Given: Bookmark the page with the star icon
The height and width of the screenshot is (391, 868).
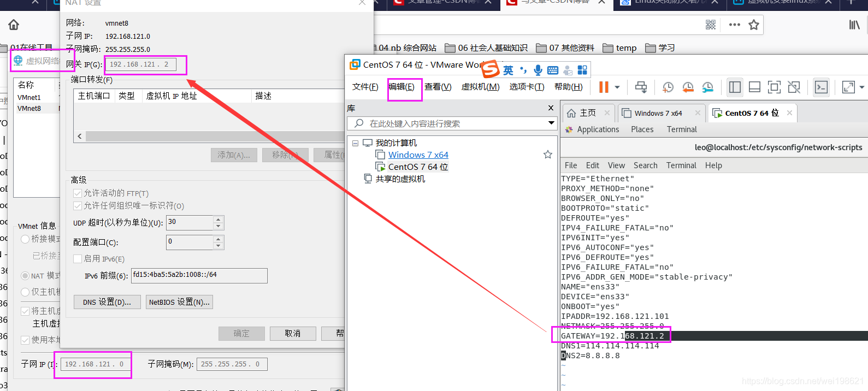Looking at the screenshot, I should pyautogui.click(x=754, y=25).
